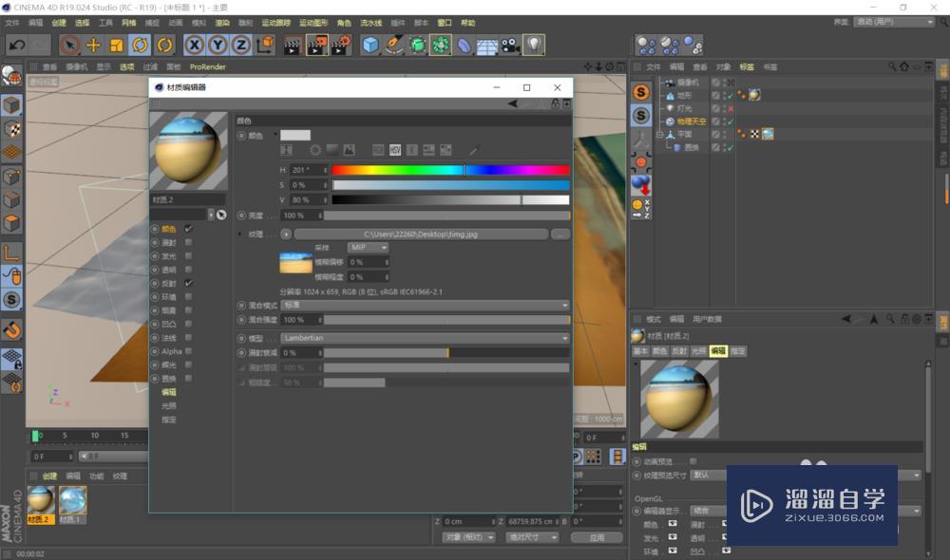Toggle the Y axis lock icon
Viewport: 950px width, 560px height.
218,45
